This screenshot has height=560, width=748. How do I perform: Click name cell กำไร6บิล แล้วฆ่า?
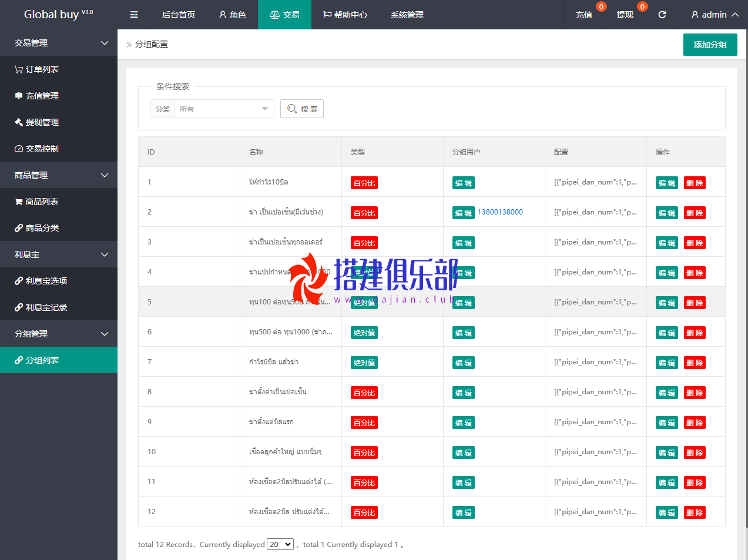coord(274,362)
